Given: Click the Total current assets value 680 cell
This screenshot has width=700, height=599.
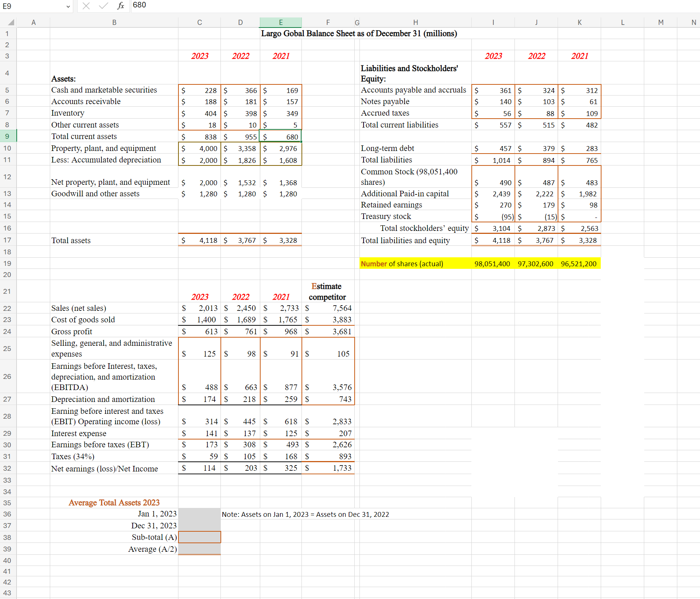Looking at the screenshot, I should (281, 136).
